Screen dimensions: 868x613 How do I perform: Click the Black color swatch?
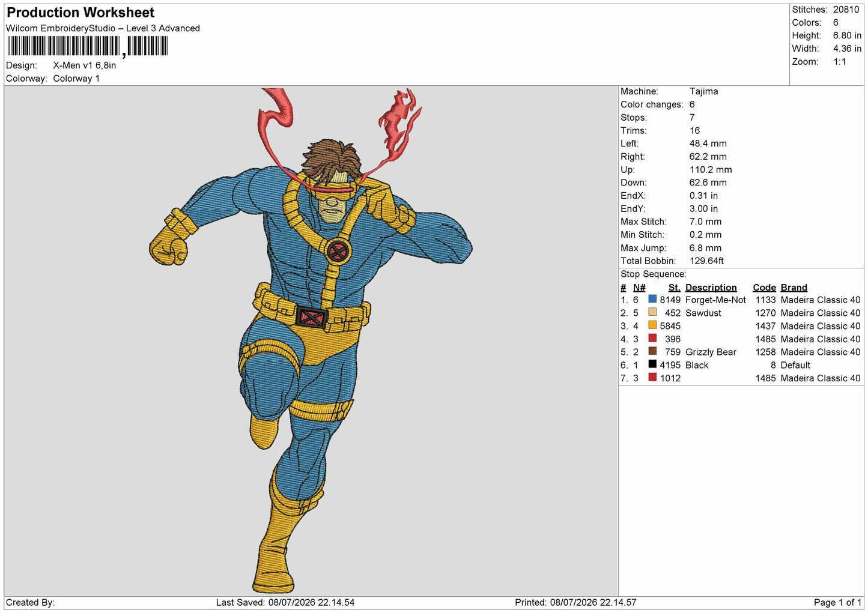(x=652, y=364)
